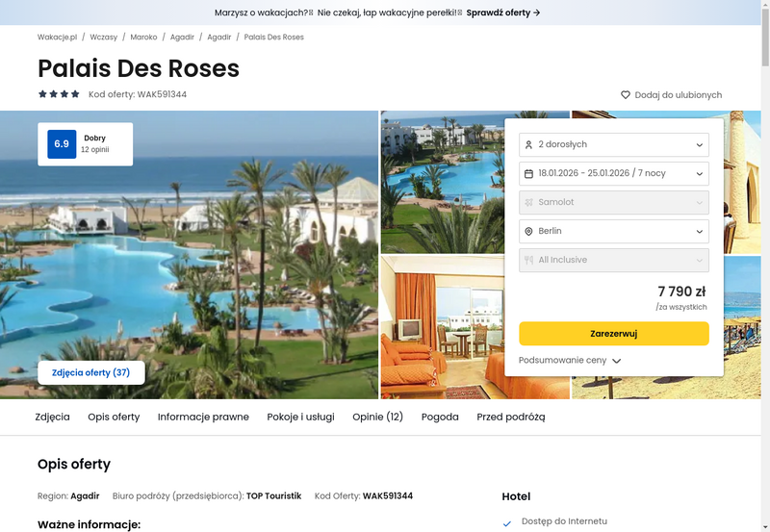
Task: Open Zdjęcia oferty (37) gallery button
Action: (91, 373)
